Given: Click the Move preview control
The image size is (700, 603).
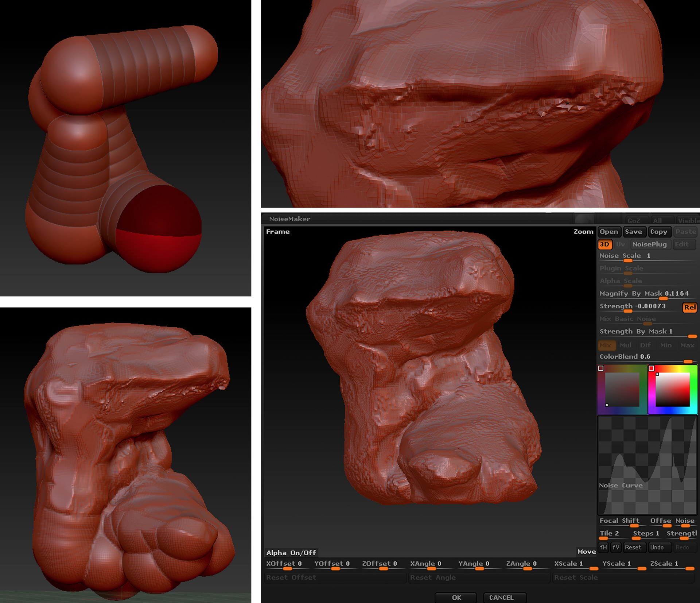Looking at the screenshot, I should [586, 552].
